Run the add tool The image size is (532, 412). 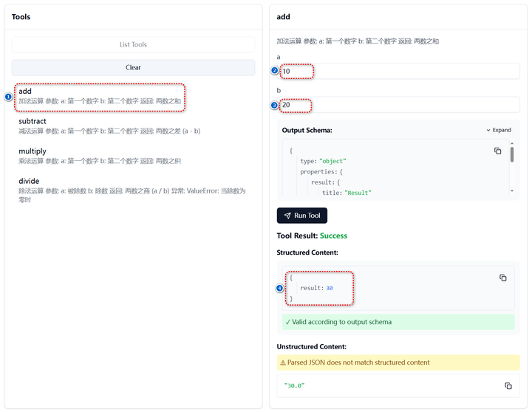click(302, 216)
